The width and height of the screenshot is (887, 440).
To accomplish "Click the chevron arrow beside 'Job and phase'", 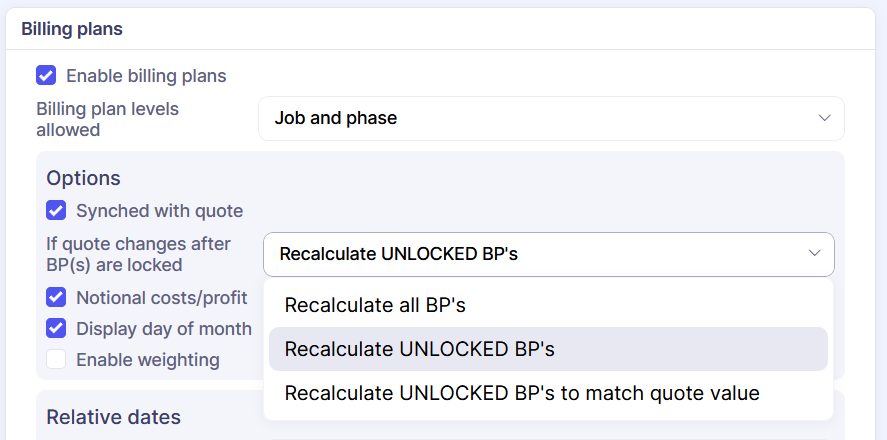I will tap(824, 118).
